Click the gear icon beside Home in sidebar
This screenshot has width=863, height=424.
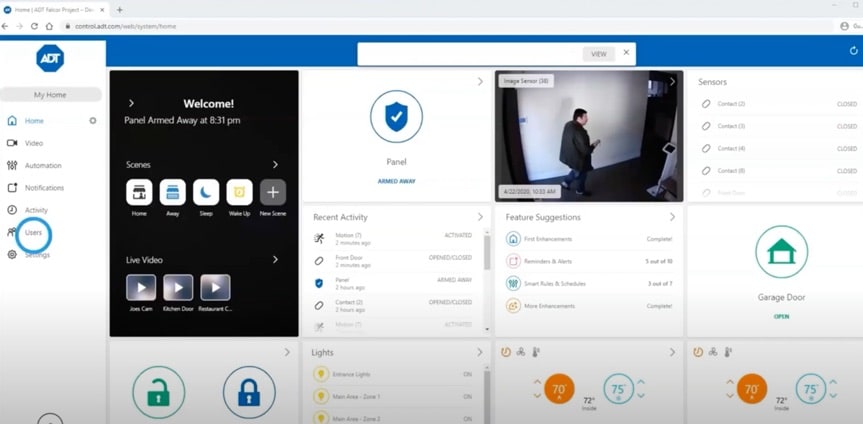tap(92, 121)
